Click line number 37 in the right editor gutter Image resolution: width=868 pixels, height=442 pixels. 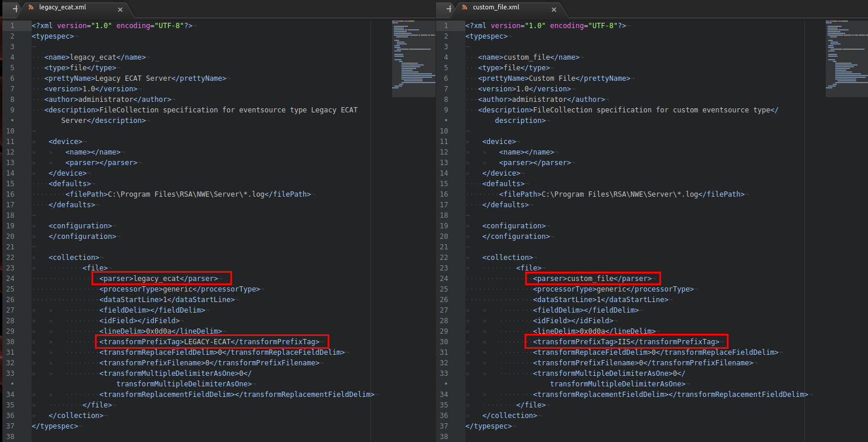pyautogui.click(x=445, y=426)
